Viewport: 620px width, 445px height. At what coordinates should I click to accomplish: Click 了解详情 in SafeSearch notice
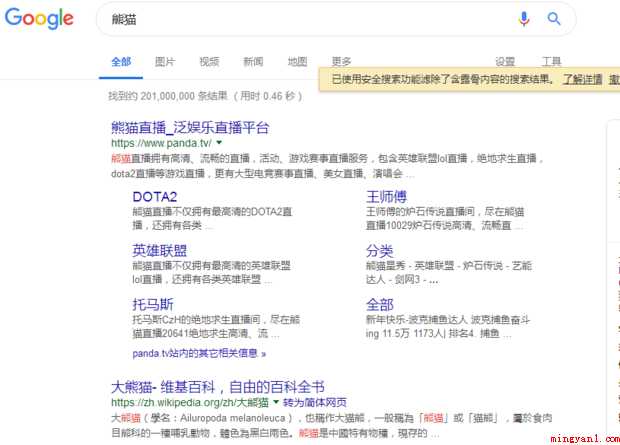(582, 79)
